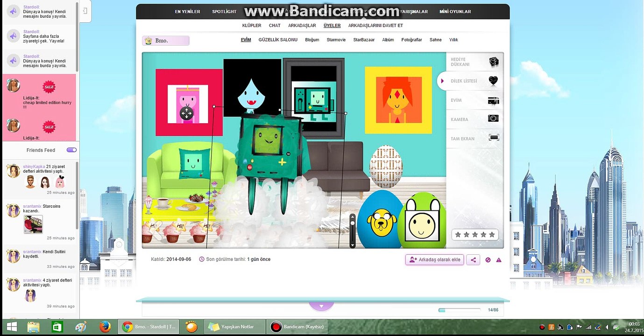This screenshot has width=644, height=336.
Task: Open the Windows Store taskbar icon
Action: point(57,327)
